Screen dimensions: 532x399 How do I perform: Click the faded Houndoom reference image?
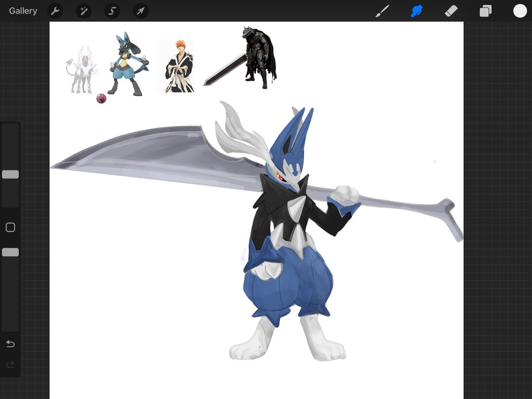[x=81, y=69]
